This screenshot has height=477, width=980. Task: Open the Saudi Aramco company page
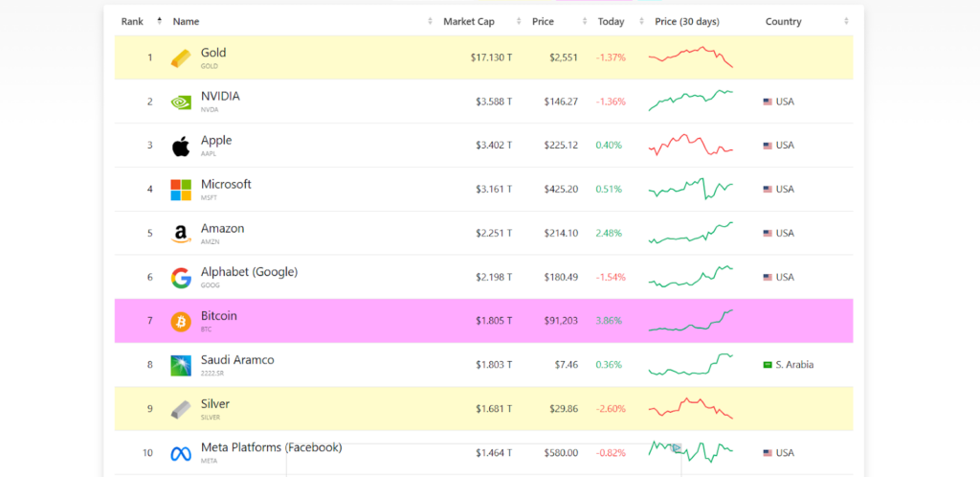click(237, 359)
